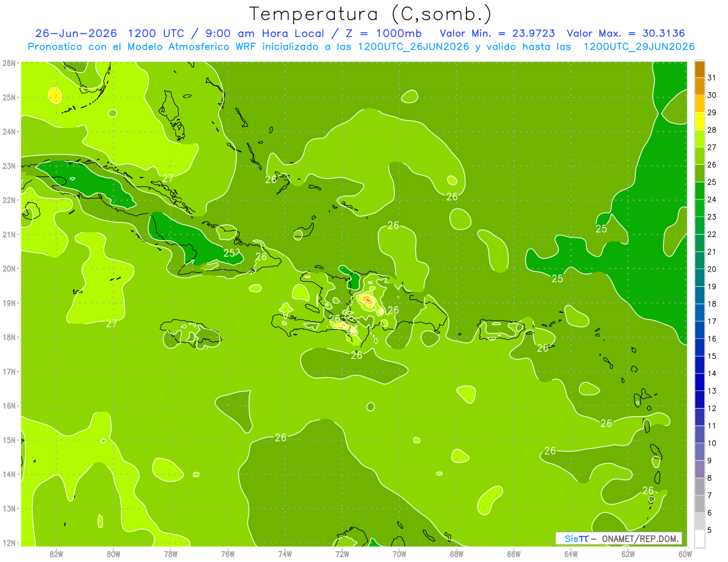The height and width of the screenshot is (562, 728).
Task: Click the 66W longitude axis label
Action: (514, 554)
